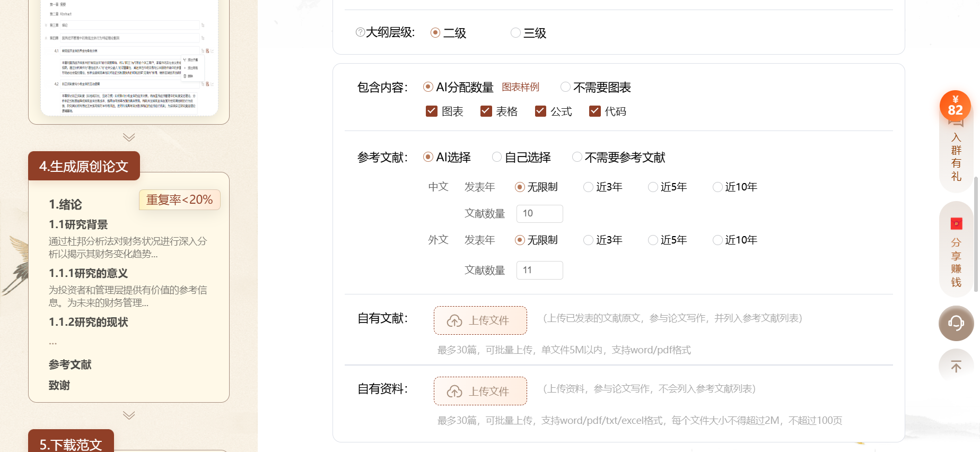
Task: Click the 中文 文献数量 field showing 10
Action: 539,213
